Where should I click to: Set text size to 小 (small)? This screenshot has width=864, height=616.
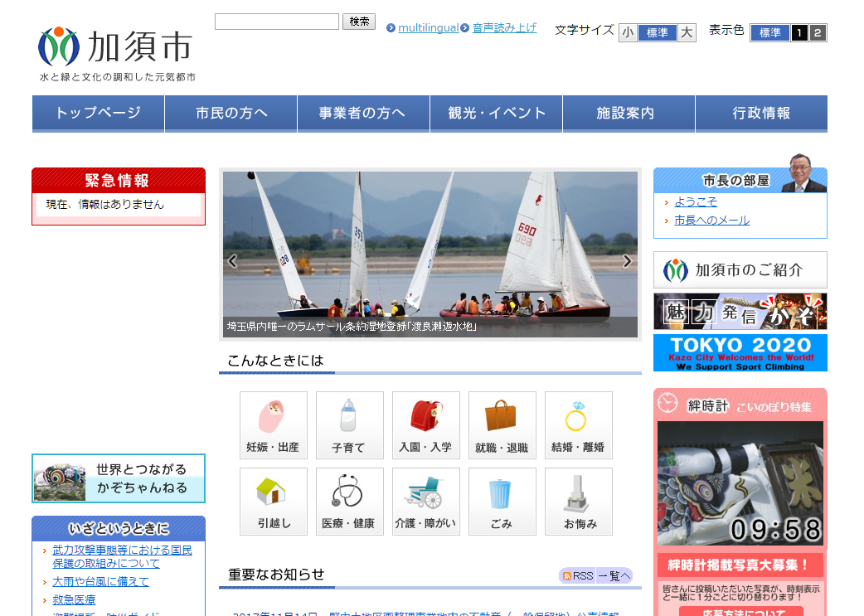click(628, 32)
